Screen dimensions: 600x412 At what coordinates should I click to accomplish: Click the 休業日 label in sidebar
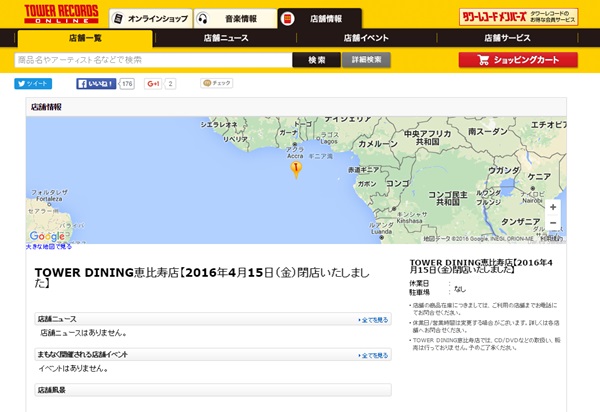(x=419, y=283)
